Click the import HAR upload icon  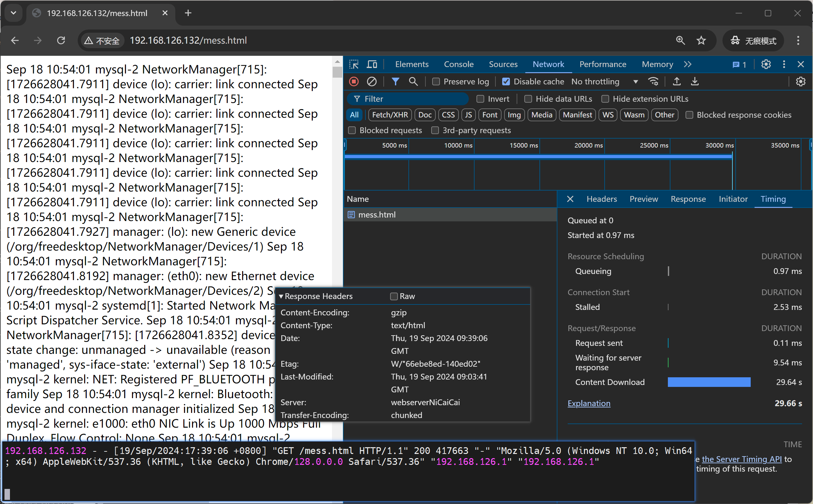point(677,81)
